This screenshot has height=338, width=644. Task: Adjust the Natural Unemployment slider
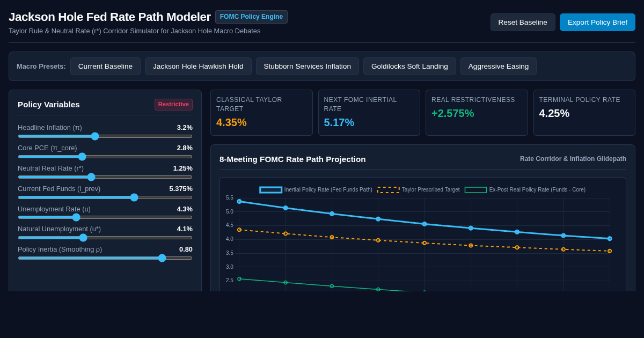point(105,238)
